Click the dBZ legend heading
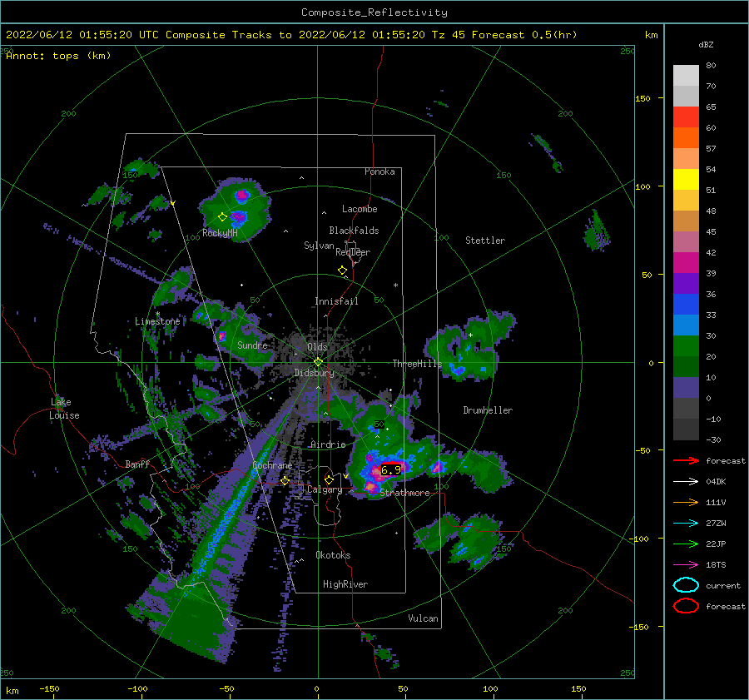 point(706,44)
